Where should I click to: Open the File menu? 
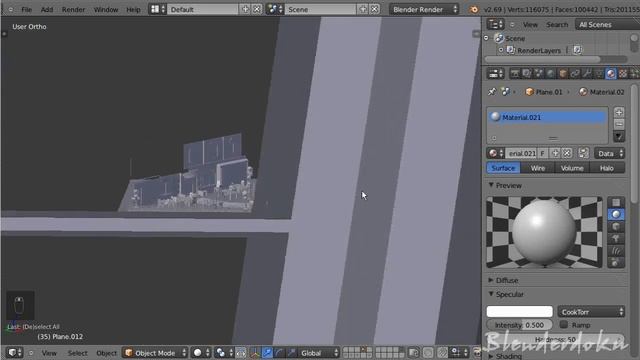coord(27,9)
